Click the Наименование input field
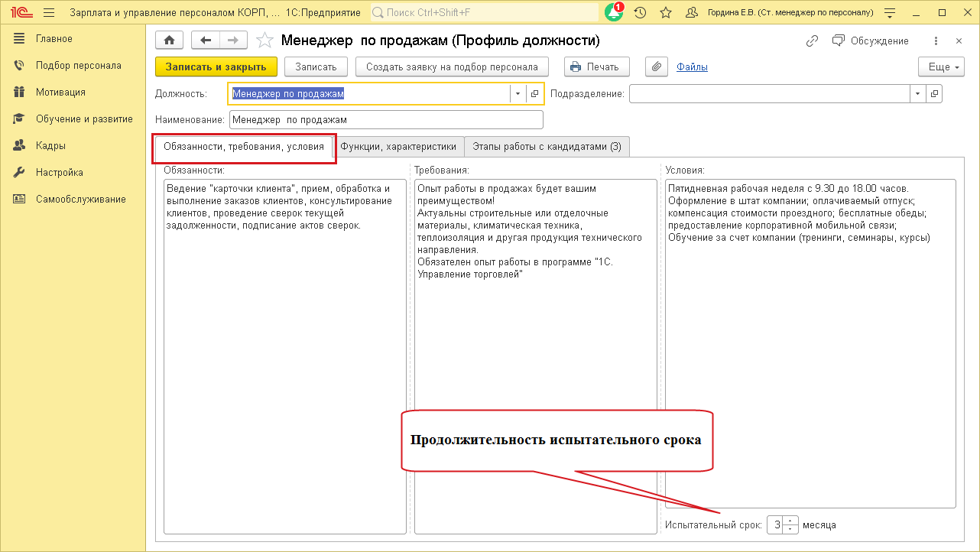980x552 pixels. (x=385, y=120)
